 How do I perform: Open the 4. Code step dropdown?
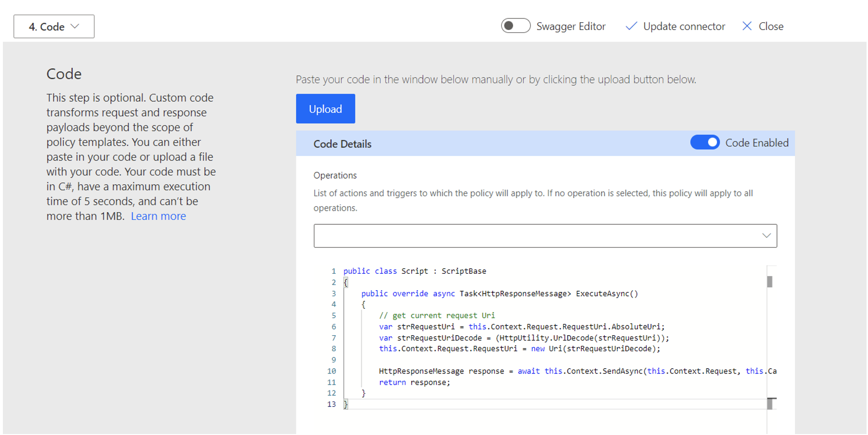(54, 27)
